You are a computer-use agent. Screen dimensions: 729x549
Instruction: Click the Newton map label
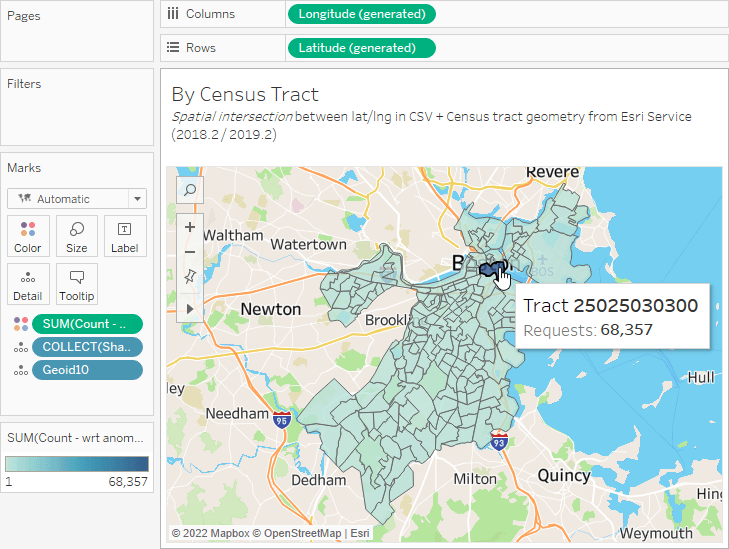point(271,309)
